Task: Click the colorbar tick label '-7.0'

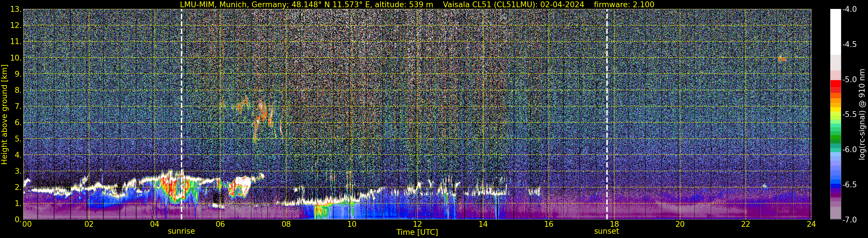Action: click(x=849, y=220)
